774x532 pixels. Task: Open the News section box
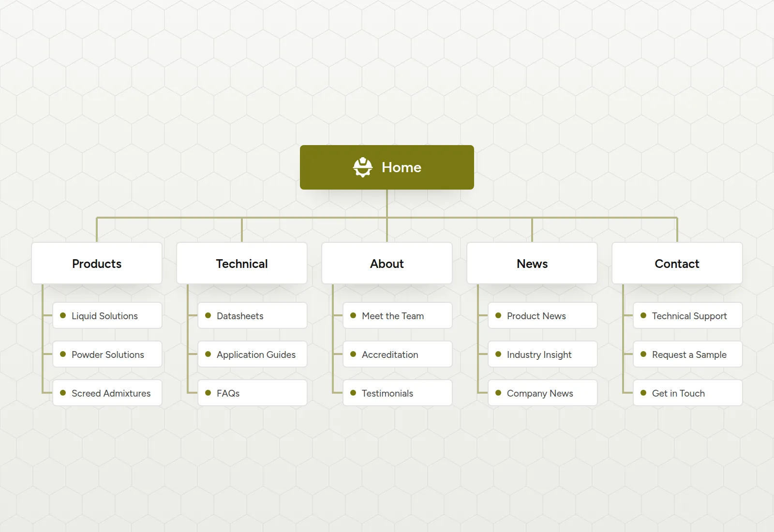(x=532, y=263)
